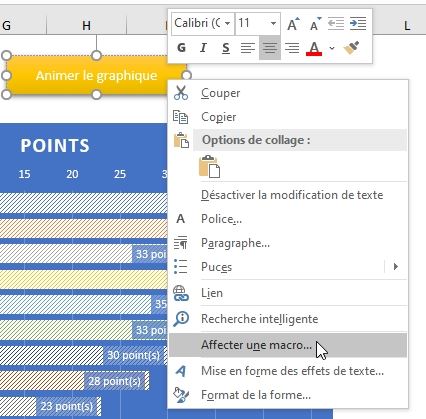Select column H header
426x419 pixels.
pyautogui.click(x=87, y=25)
